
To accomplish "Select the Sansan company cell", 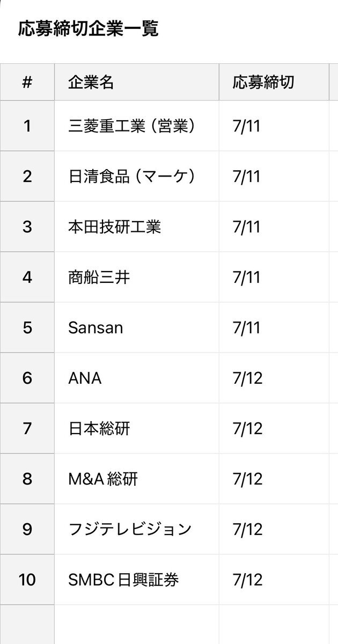I will [x=137, y=328].
